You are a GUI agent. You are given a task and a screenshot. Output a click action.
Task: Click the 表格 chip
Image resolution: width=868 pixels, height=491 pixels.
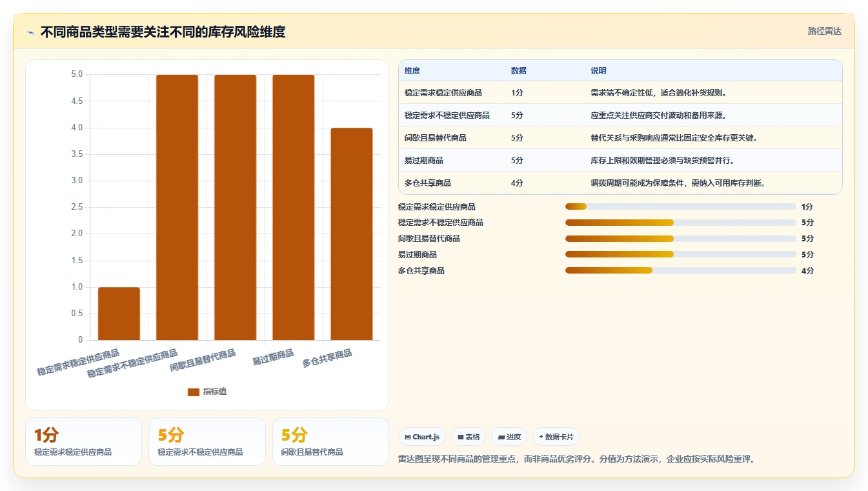[469, 437]
